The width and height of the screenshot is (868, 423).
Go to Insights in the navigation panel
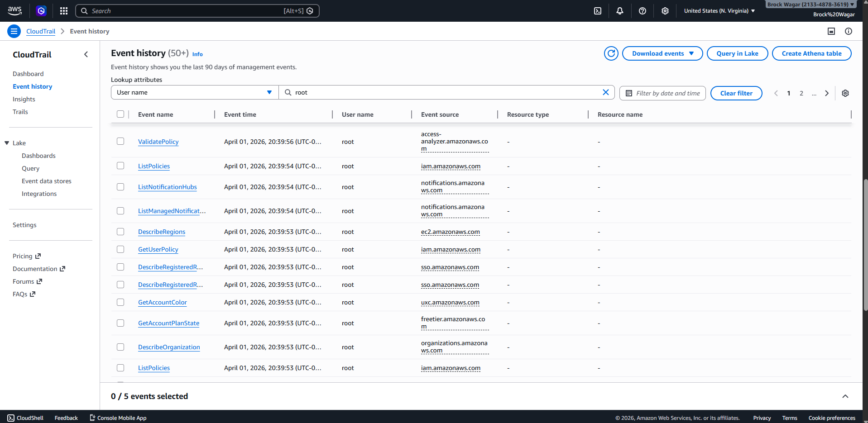24,99
